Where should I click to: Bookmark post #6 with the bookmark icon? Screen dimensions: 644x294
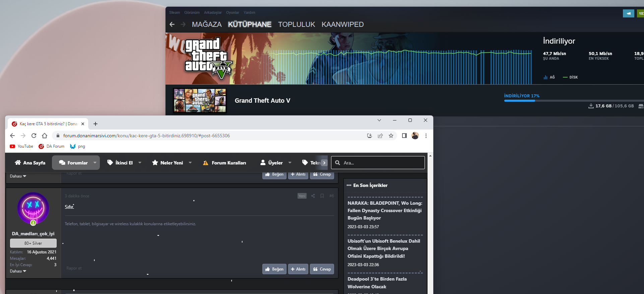322,196
